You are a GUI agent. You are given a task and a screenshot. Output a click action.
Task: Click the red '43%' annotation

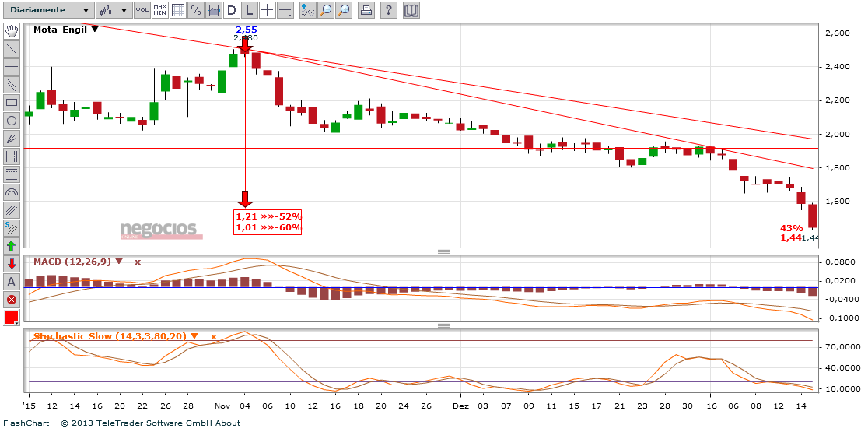tap(792, 228)
